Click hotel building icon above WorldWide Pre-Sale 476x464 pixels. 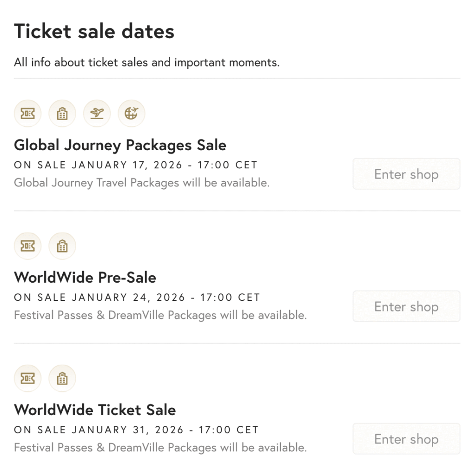62,246
